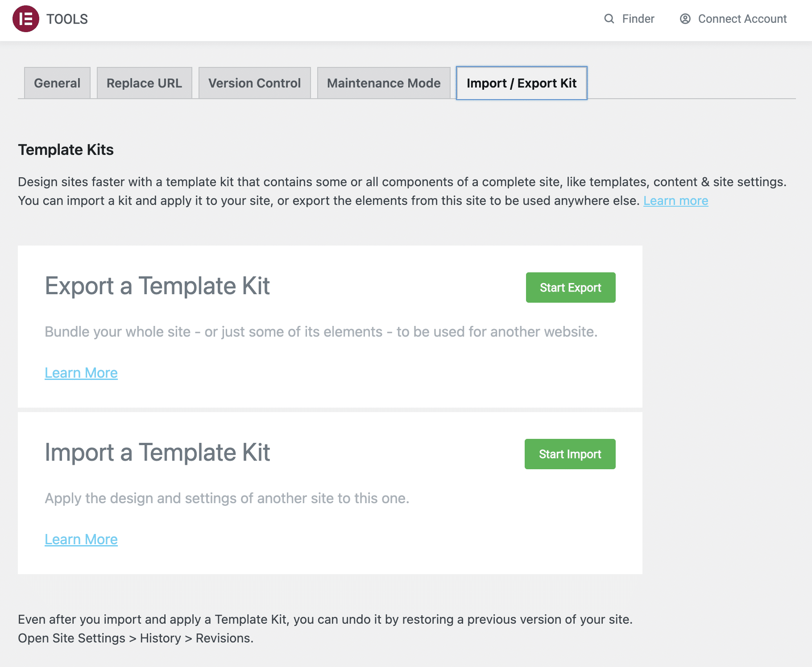Click the Connect Account profile icon
The width and height of the screenshot is (812, 667).
pos(684,19)
